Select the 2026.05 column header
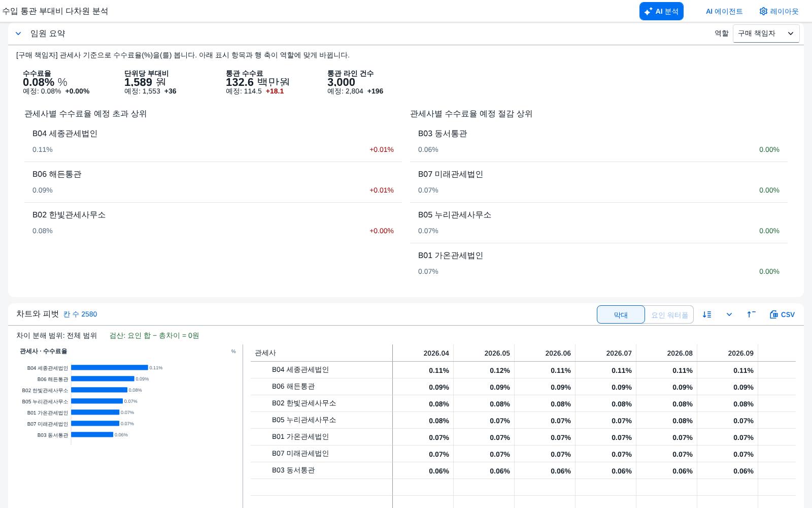Viewport: 812px width, 508px height. (x=484, y=353)
